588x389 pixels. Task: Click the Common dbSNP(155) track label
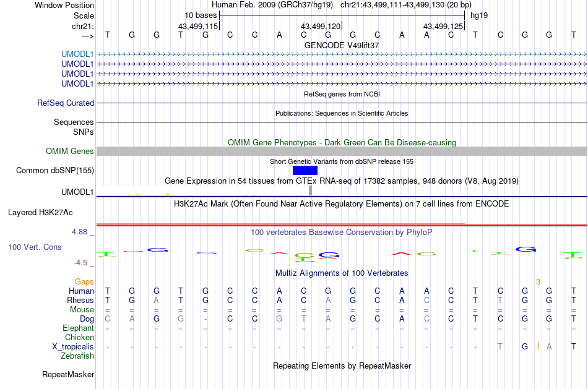(x=54, y=171)
